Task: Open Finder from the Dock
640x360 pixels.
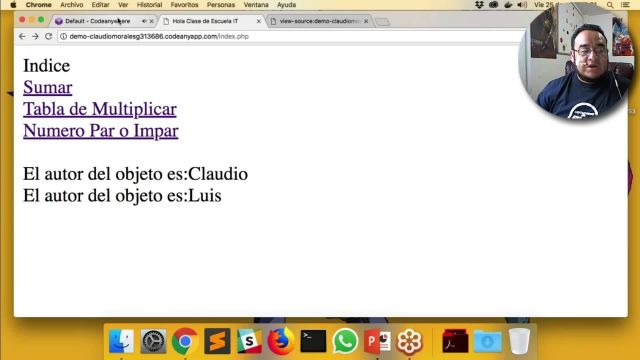Action: pos(121,341)
